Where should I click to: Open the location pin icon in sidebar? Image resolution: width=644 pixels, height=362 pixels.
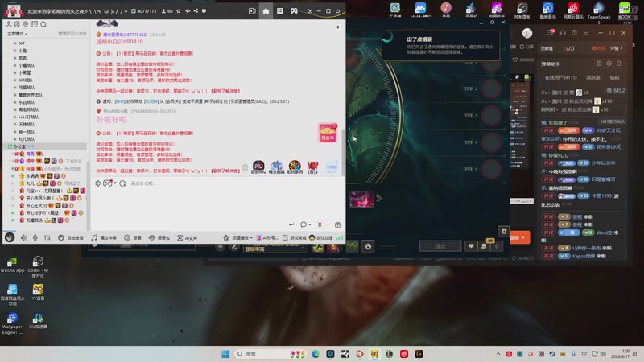pos(26,25)
